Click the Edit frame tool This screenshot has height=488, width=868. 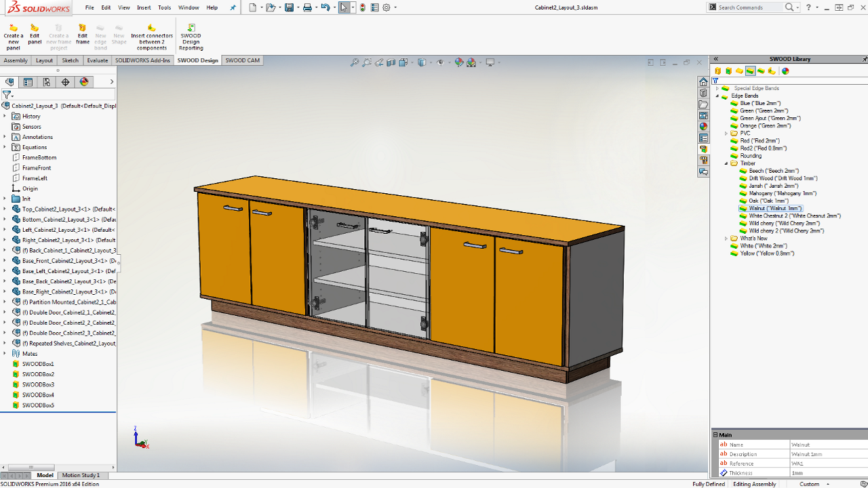82,34
